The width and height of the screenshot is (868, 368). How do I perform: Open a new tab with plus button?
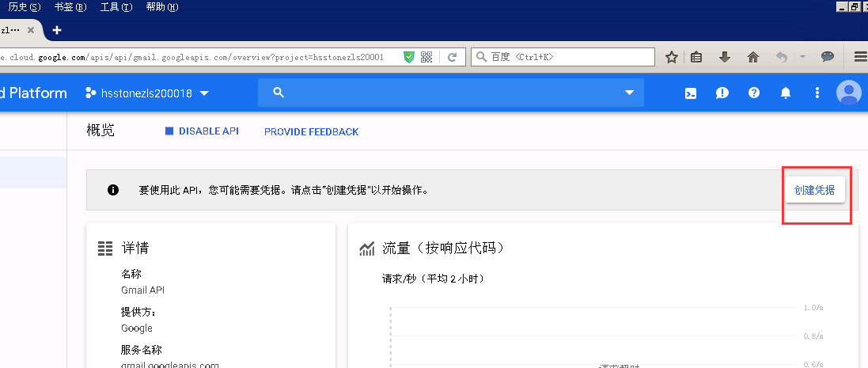click(x=56, y=30)
